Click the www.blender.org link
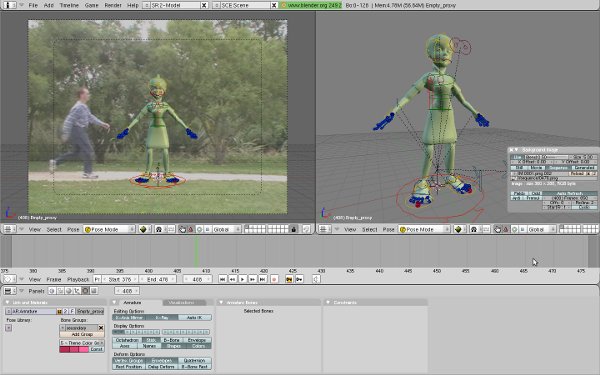 (311, 5)
